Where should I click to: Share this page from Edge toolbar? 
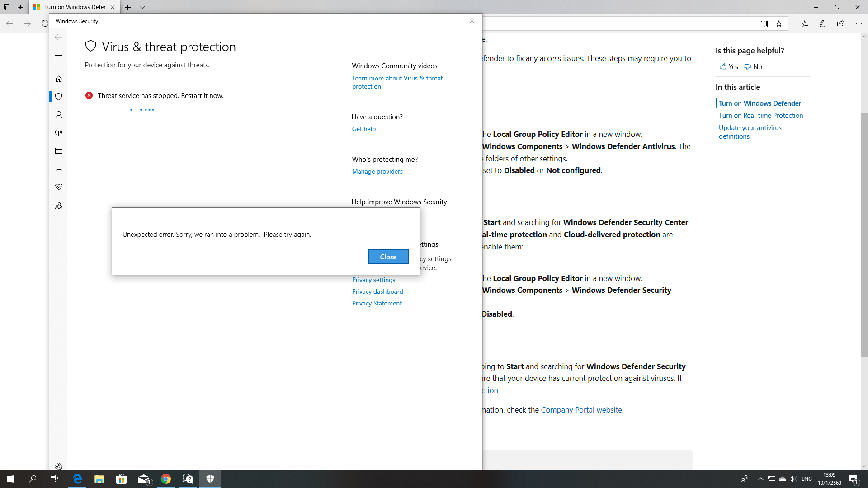[840, 24]
